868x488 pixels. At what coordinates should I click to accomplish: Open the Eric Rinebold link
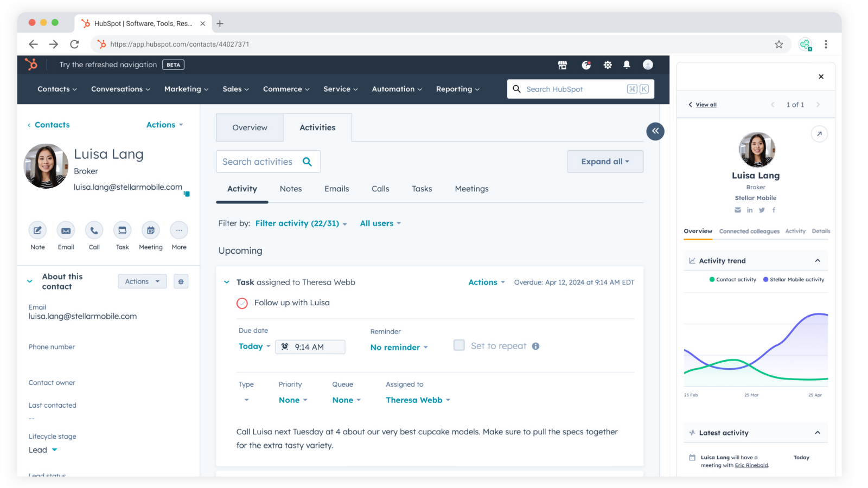click(x=751, y=465)
